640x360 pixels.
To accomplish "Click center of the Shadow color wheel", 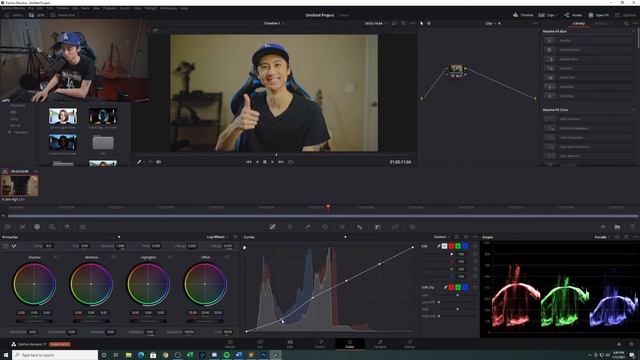I will [34, 284].
